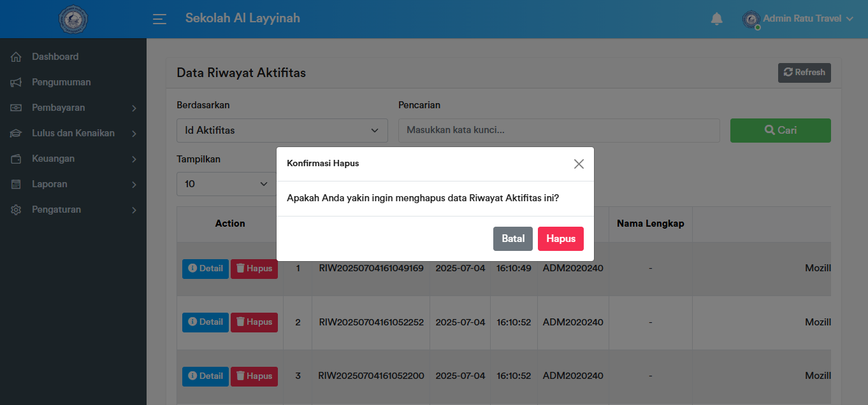This screenshot has width=868, height=405.
Task: Click the Dashboard home icon
Action: (17, 57)
